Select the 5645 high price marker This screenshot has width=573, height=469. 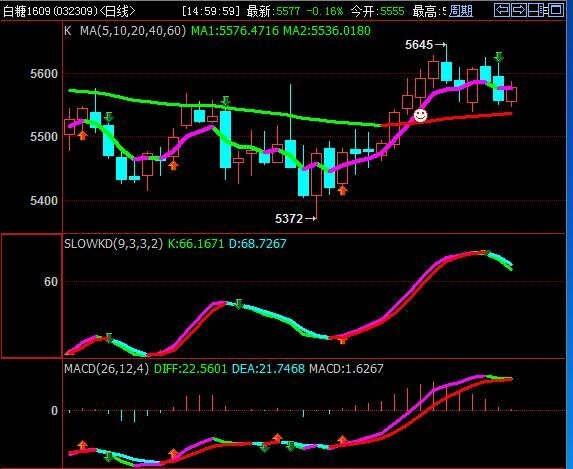[x=425, y=45]
